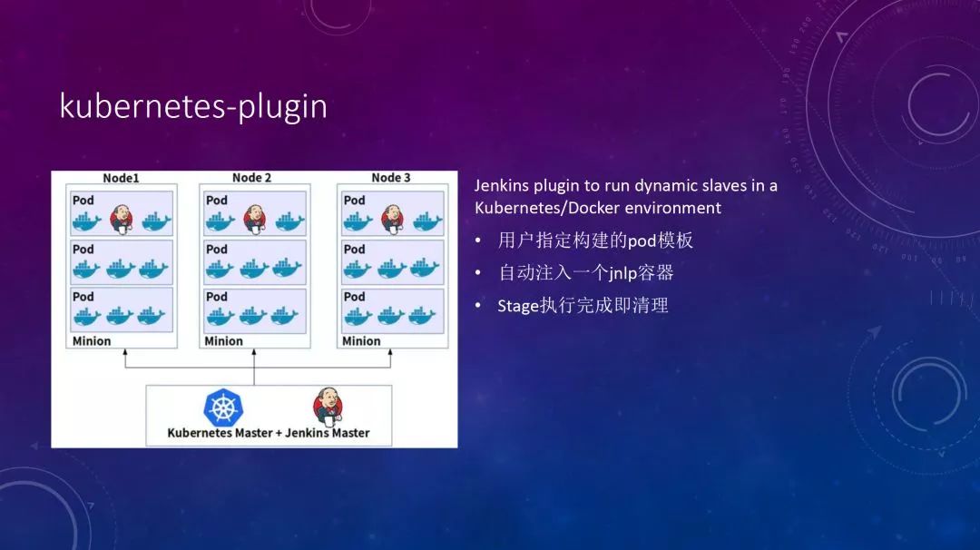The width and height of the screenshot is (980, 550).
Task: Select the bullet 'Stage执行完成即清理'
Action: 583,306
